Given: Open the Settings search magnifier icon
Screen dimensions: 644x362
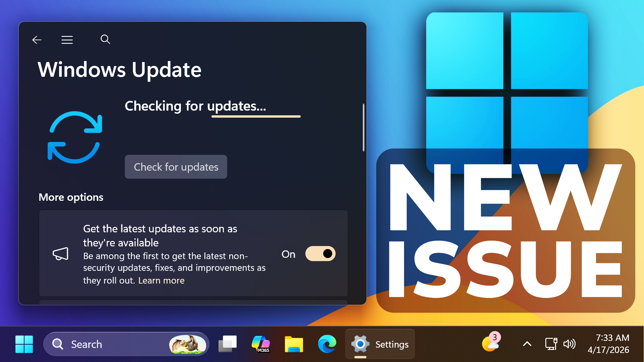Looking at the screenshot, I should tap(105, 39).
